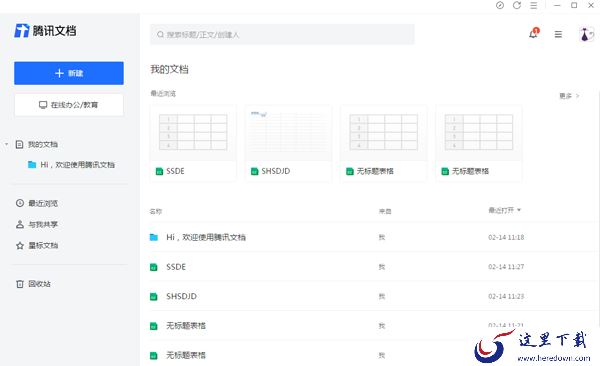Open the SSDE recent thumbnail card
600x366 pixels.
click(193, 144)
